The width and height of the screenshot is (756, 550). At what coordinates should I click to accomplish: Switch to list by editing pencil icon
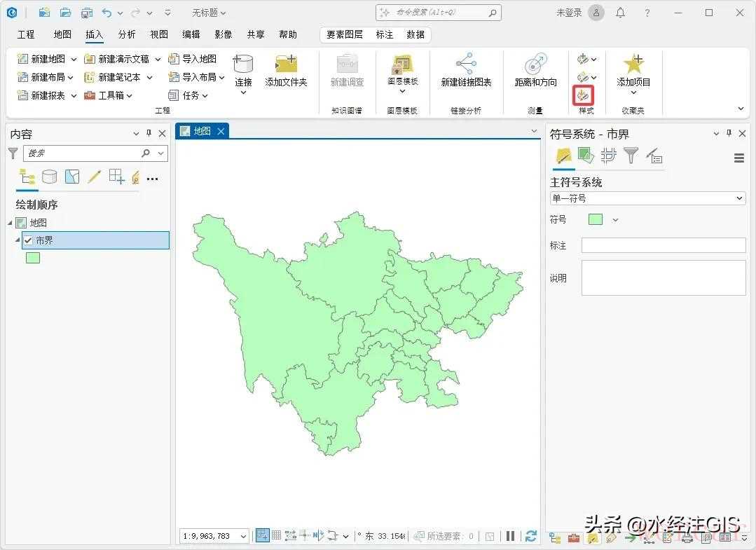(x=95, y=177)
